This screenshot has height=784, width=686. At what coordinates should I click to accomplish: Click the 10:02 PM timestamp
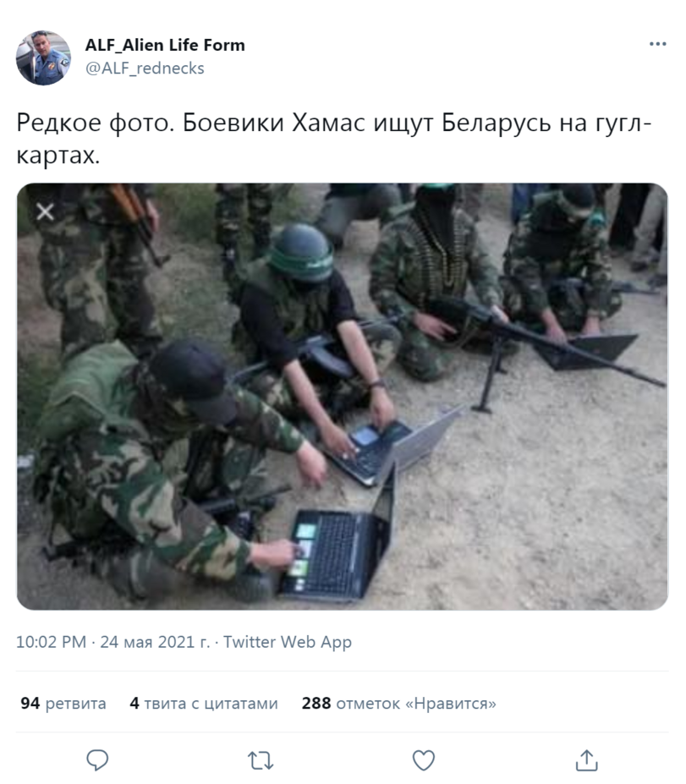coord(51,642)
